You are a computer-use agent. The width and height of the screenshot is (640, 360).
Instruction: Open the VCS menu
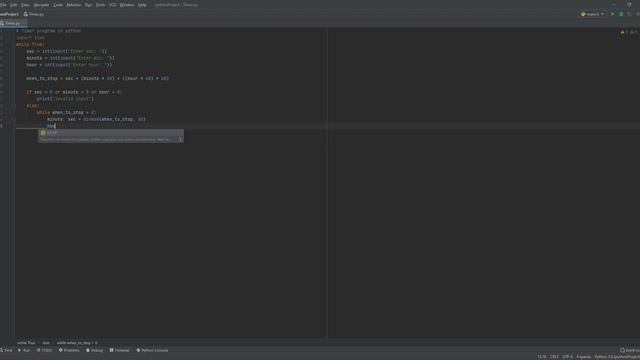point(112,5)
